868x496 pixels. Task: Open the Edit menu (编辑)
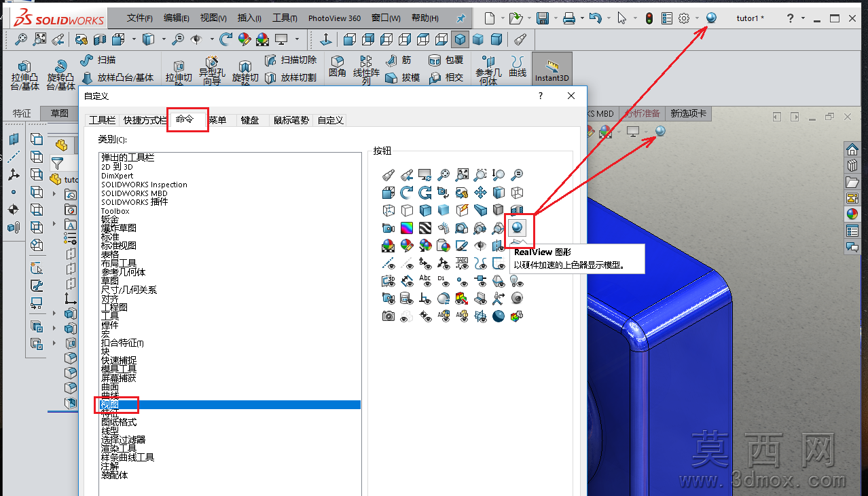176,18
